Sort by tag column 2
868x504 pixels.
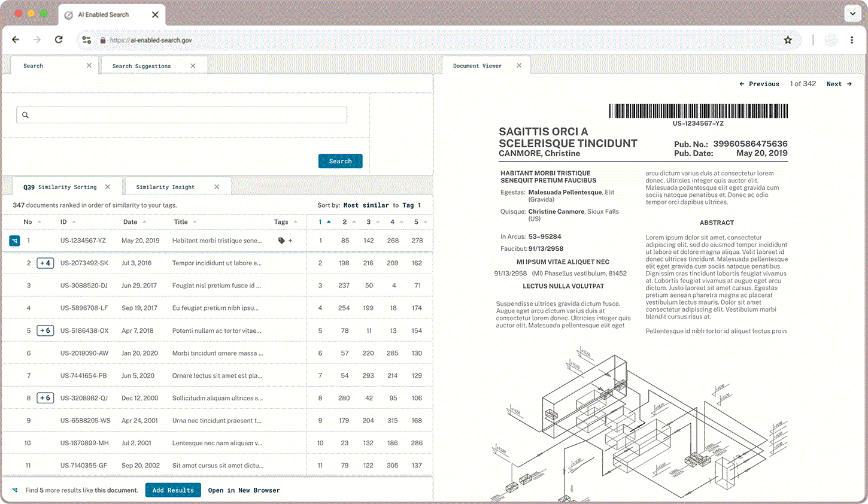348,222
